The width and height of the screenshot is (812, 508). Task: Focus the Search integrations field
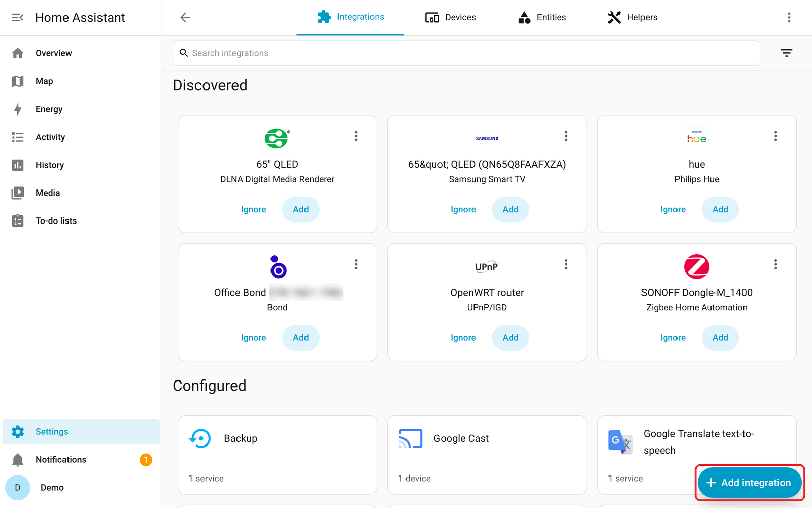click(466, 53)
